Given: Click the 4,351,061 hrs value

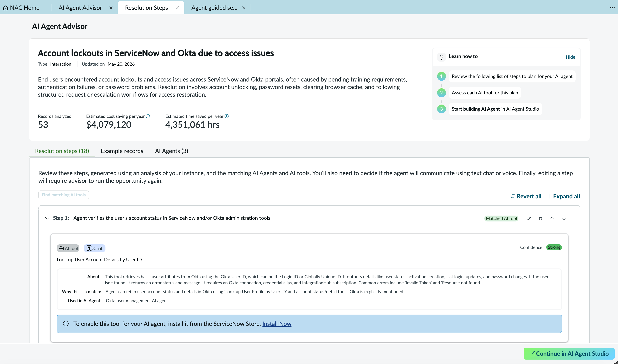Looking at the screenshot, I should click(192, 125).
